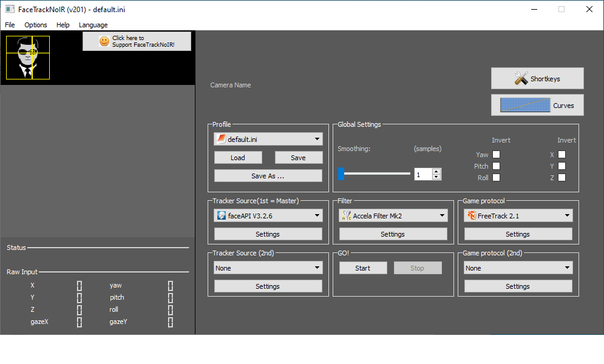Screen dimensions: 604x364
Task: Expand the Profile default.ini dropdown
Action: [x=268, y=139]
